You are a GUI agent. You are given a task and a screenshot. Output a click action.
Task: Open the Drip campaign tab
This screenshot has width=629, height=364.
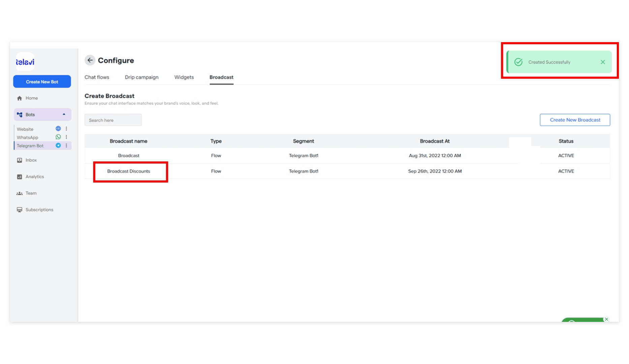pyautogui.click(x=142, y=77)
